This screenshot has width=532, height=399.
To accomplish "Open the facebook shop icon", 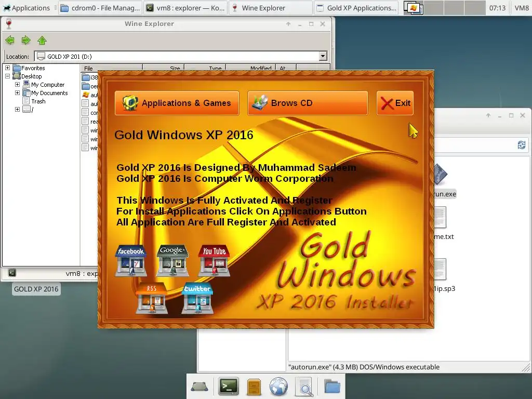I will coord(131,260).
